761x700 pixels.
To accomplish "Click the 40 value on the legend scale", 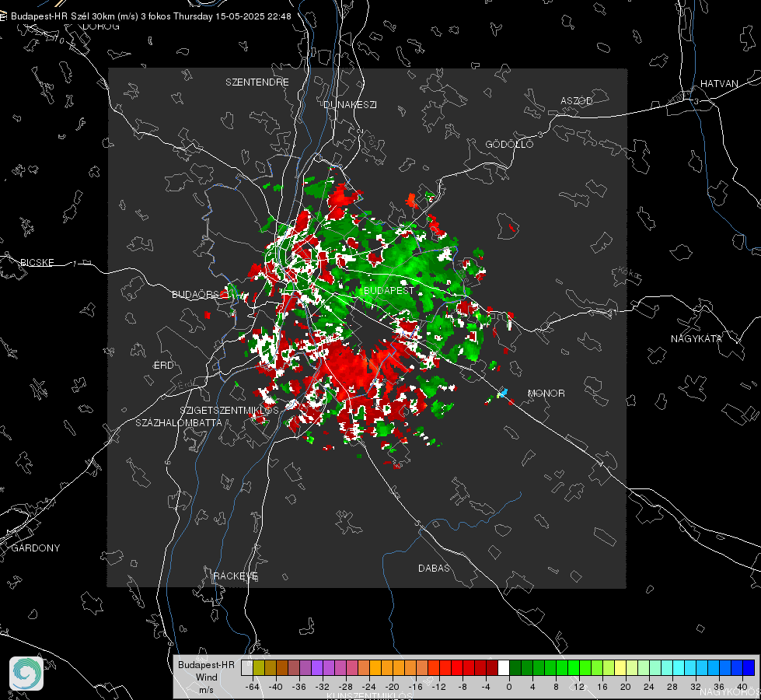I will pos(742,687).
